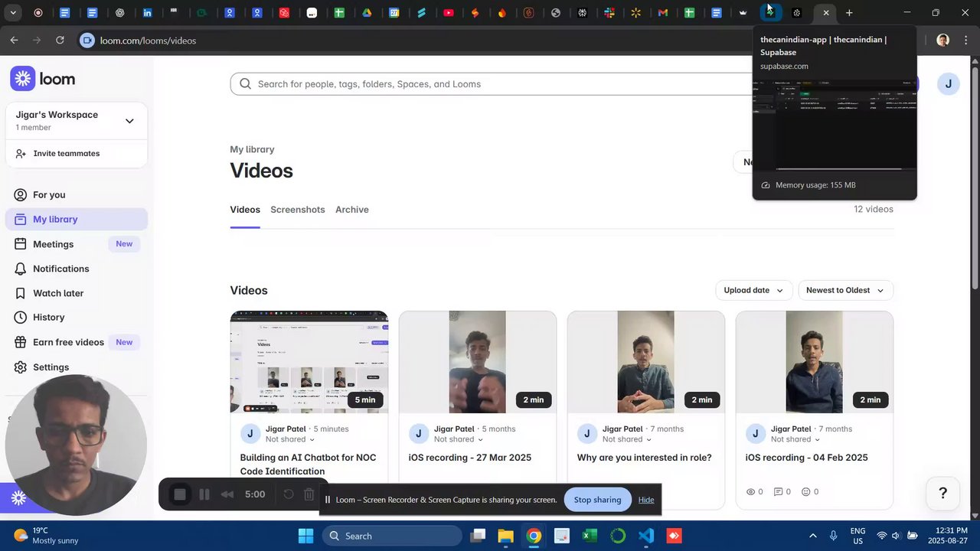Image resolution: width=980 pixels, height=551 pixels.
Task: Switch to the Supabase browser tab
Action: click(x=770, y=12)
